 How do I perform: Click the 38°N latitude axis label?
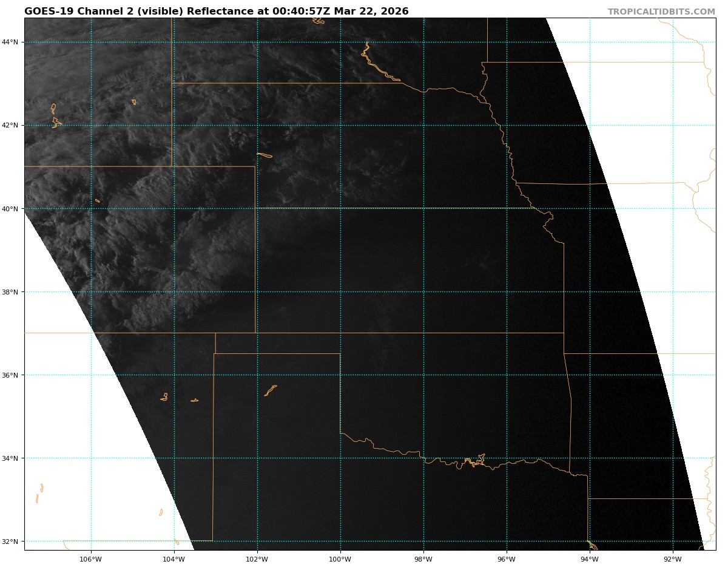click(x=10, y=291)
